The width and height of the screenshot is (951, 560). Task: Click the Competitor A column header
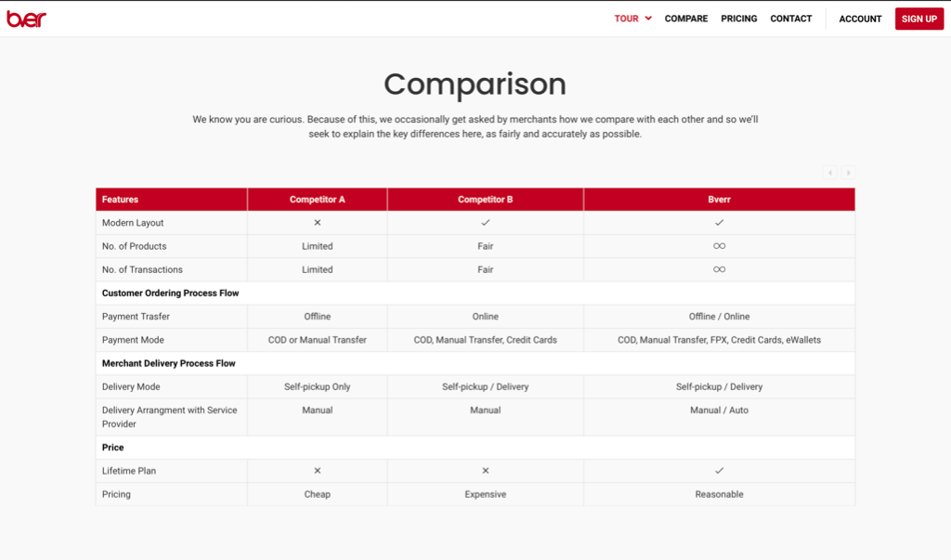tap(318, 200)
